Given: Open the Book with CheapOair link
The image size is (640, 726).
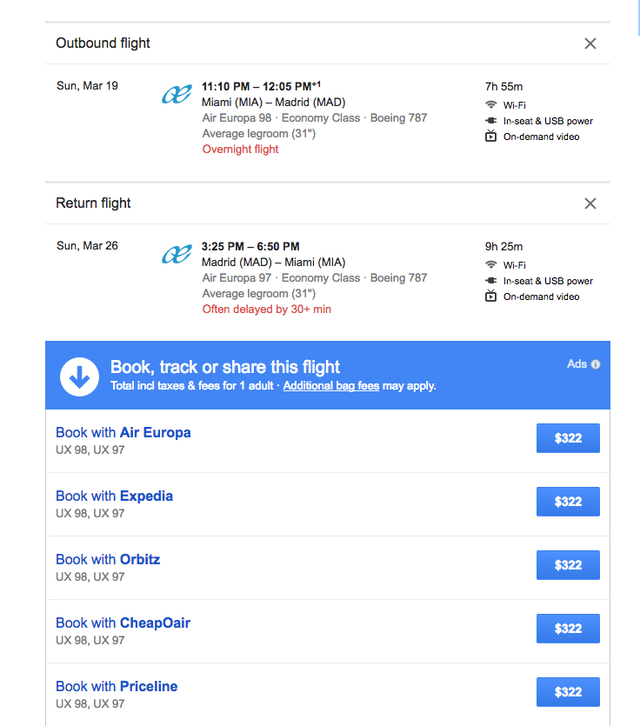Looking at the screenshot, I should pos(123,623).
